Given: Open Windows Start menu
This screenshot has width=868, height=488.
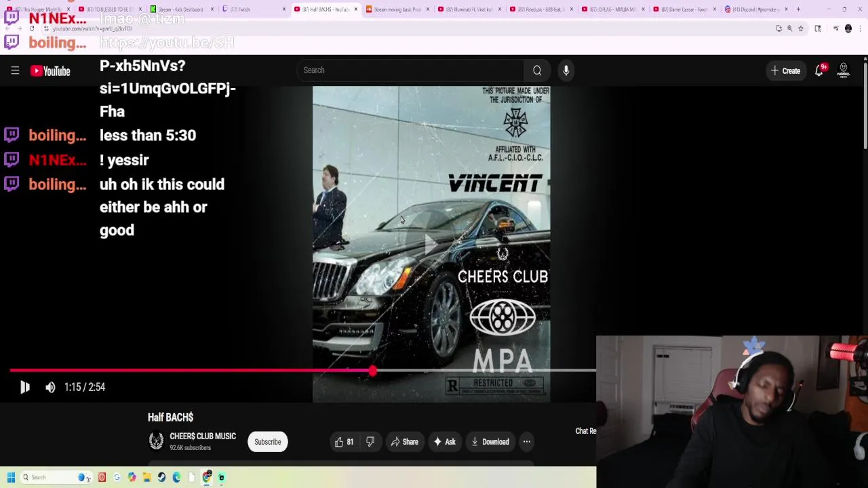Looking at the screenshot, I should (x=11, y=477).
